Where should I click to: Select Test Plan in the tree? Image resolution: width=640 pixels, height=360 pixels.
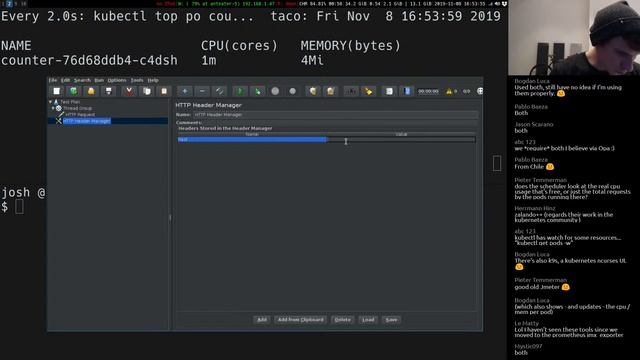70,102
